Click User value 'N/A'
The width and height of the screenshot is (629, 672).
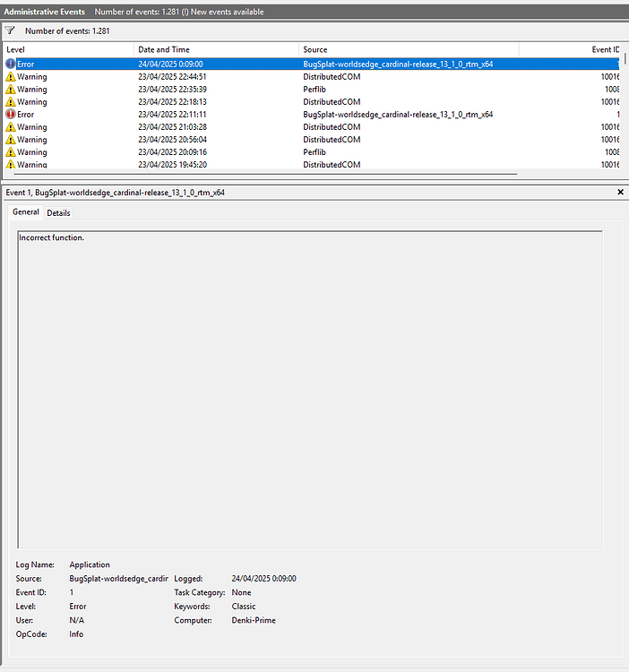click(x=77, y=620)
